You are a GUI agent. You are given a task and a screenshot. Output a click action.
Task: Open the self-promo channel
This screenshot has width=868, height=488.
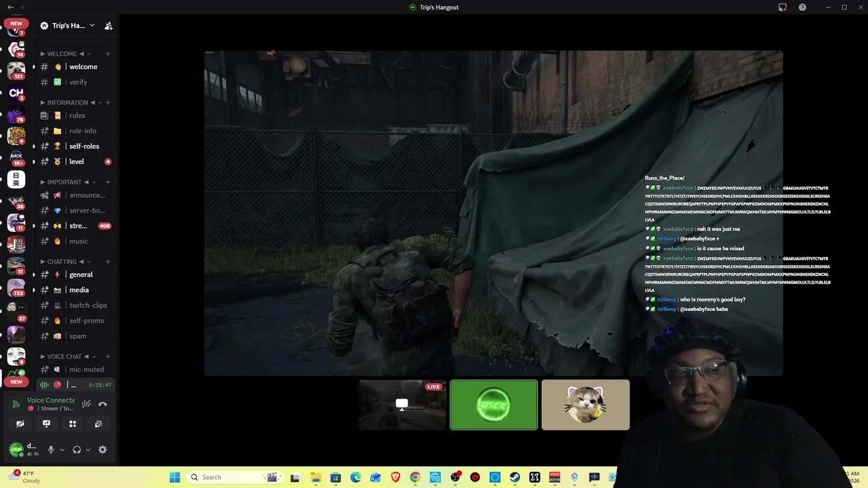pos(76,321)
